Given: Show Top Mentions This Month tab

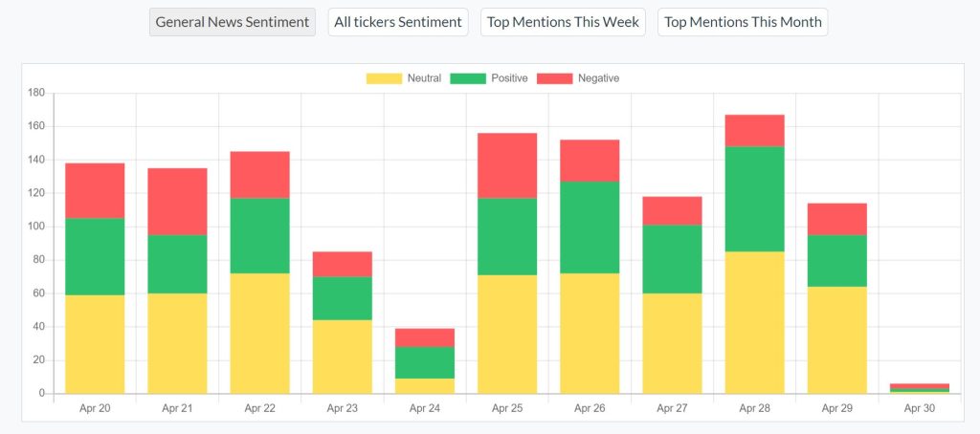Looking at the screenshot, I should click(x=743, y=22).
